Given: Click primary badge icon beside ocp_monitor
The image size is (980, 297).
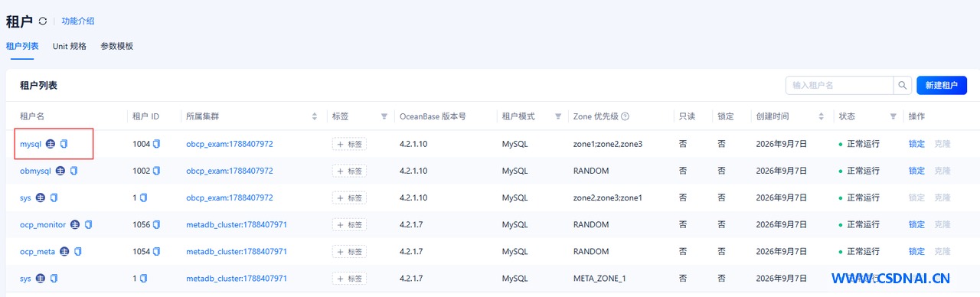Looking at the screenshot, I should [75, 224].
